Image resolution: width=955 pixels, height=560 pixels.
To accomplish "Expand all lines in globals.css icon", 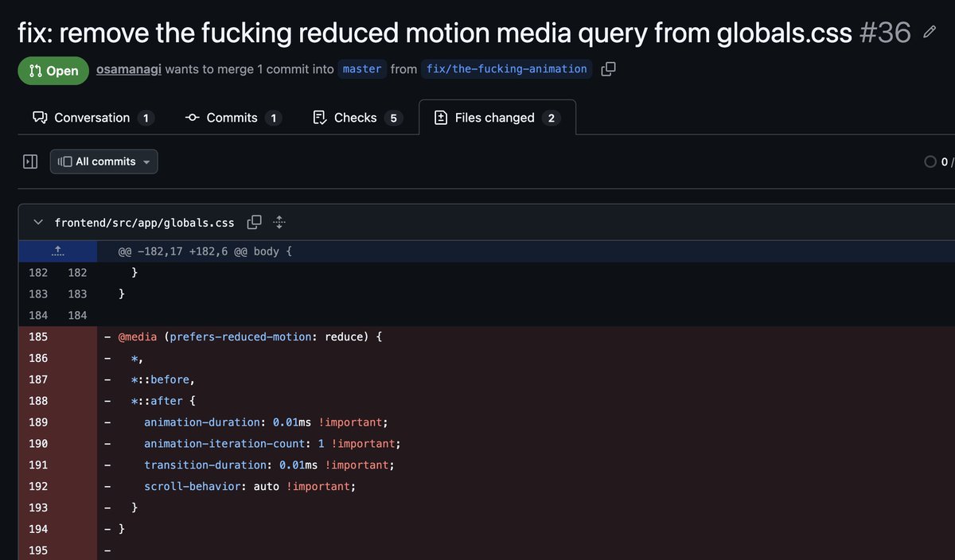I will point(279,222).
